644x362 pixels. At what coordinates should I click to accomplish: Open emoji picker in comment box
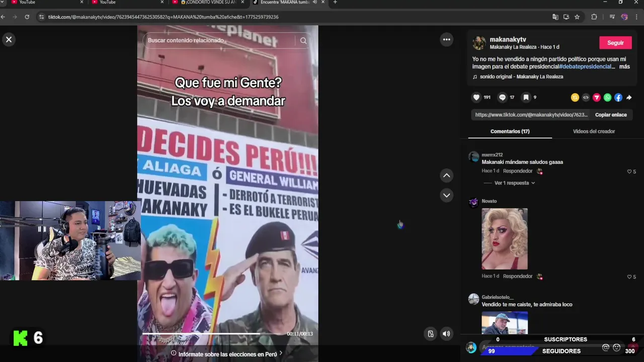(617, 347)
